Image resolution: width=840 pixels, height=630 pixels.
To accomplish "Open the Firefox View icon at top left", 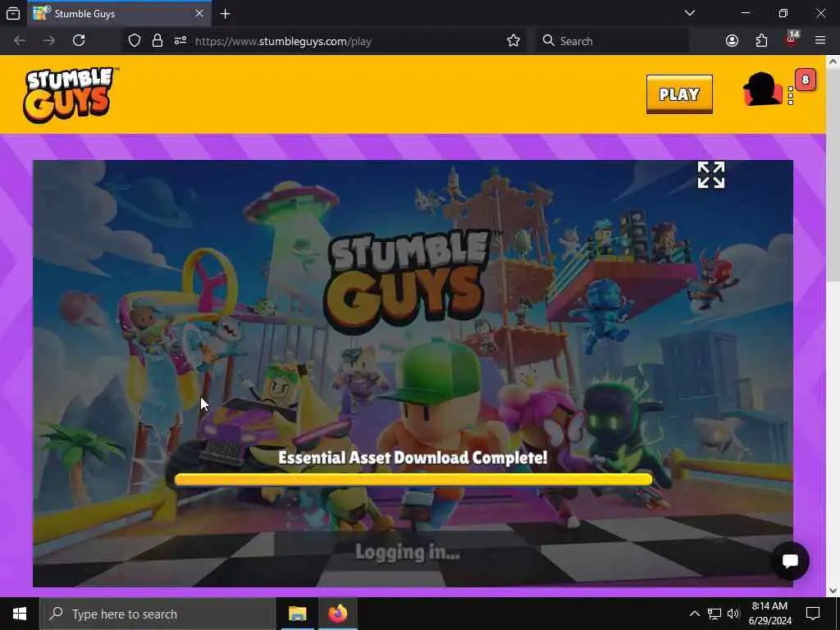I will [13, 14].
